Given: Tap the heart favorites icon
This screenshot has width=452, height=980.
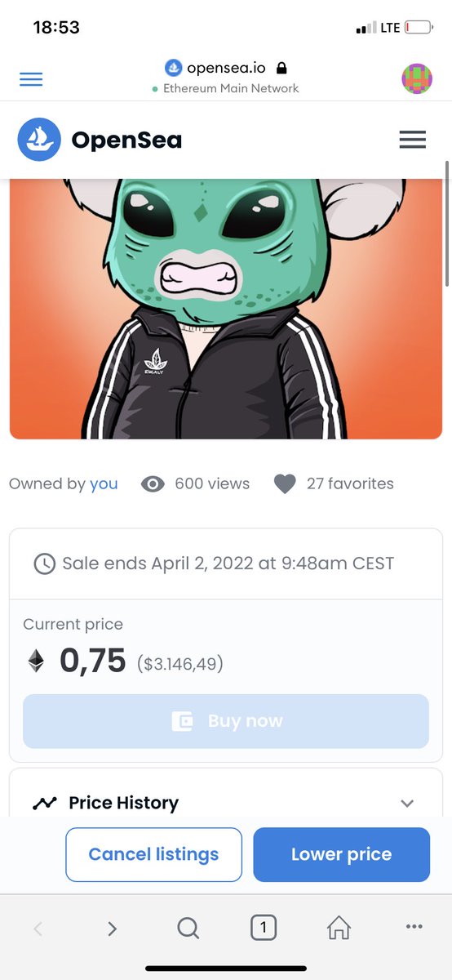Looking at the screenshot, I should click(285, 484).
